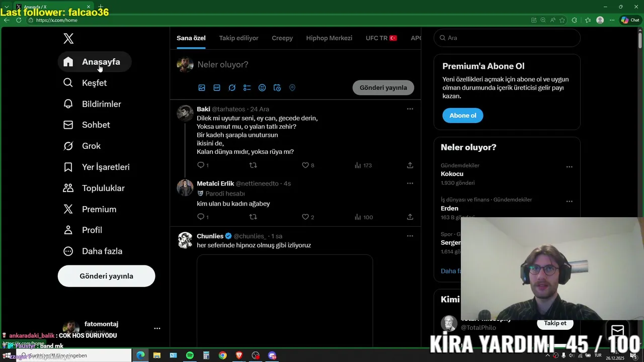Go back in the browser

click(x=7, y=20)
